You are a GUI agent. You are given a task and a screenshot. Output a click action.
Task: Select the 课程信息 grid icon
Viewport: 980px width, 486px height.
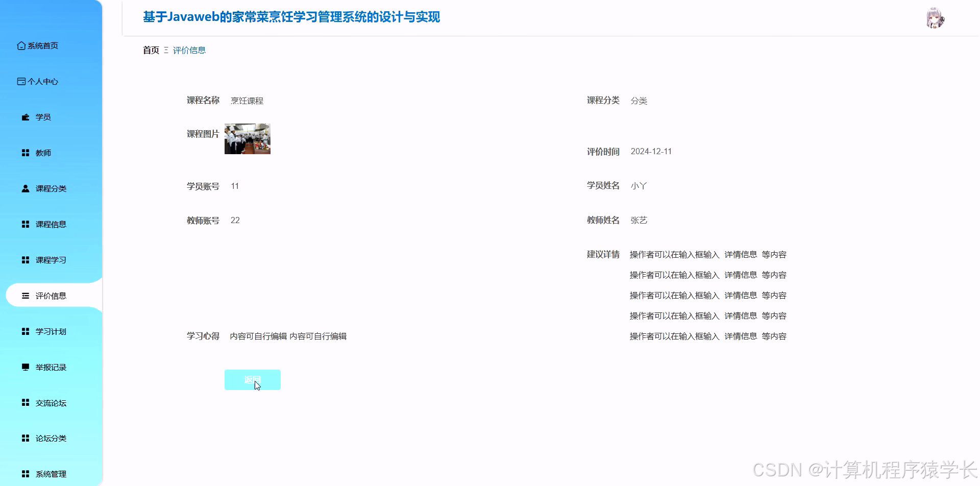click(25, 224)
